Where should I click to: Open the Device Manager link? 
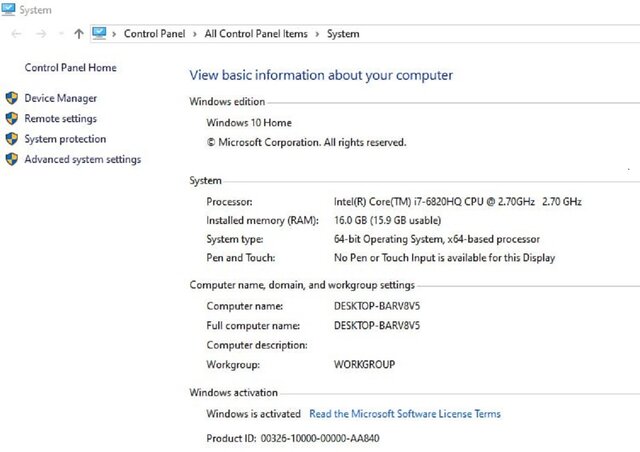click(x=60, y=98)
